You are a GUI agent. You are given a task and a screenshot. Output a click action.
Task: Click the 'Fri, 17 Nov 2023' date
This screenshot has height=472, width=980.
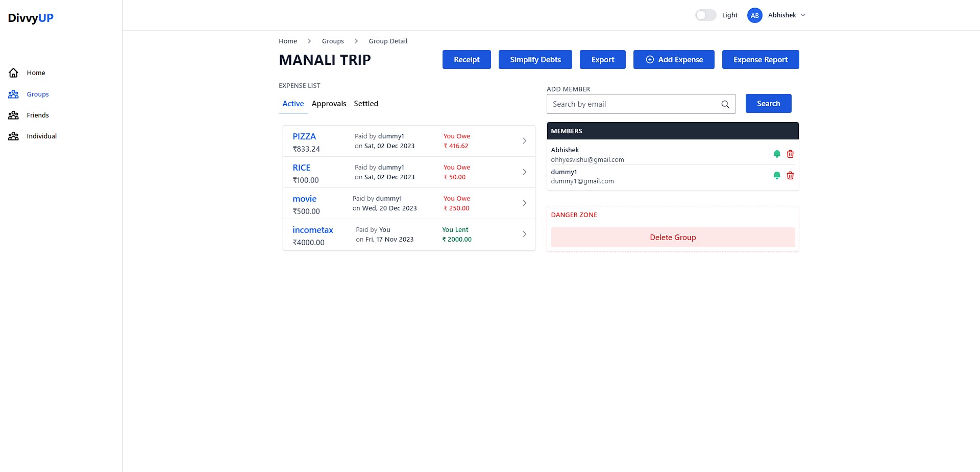tap(389, 240)
